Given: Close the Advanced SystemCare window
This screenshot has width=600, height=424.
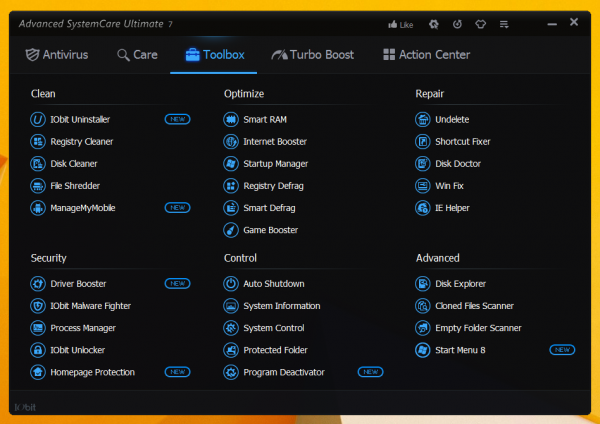Looking at the screenshot, I should [x=574, y=22].
